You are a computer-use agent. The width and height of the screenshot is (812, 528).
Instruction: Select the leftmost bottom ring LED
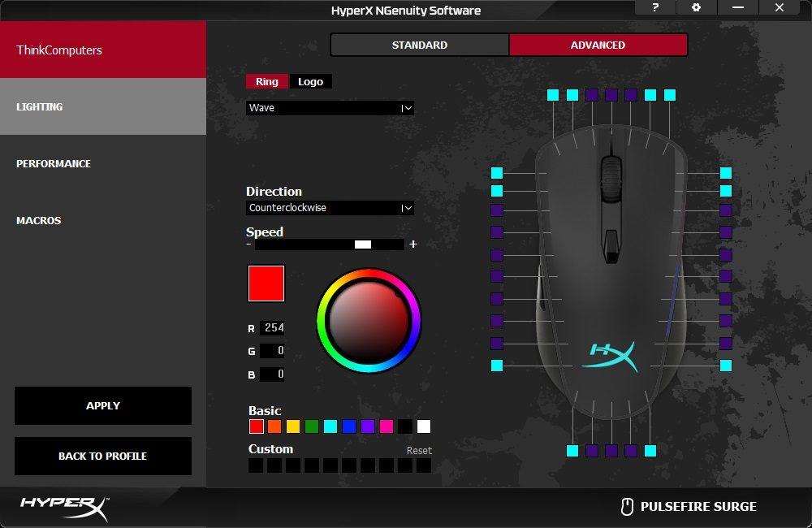[572, 451]
